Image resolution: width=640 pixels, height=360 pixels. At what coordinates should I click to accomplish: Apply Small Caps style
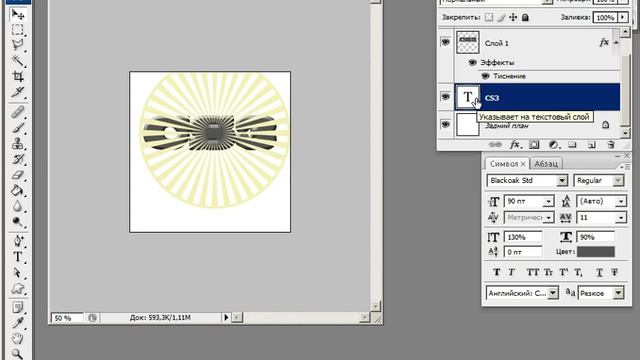(548, 272)
